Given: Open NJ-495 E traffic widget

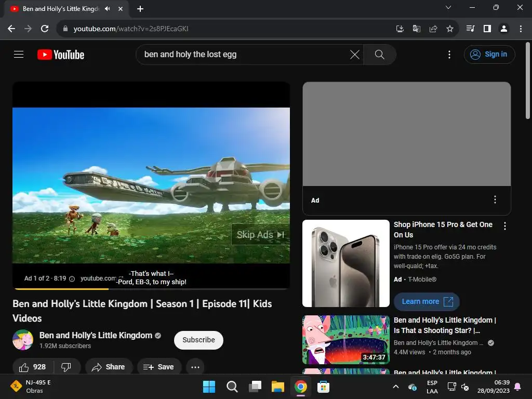Looking at the screenshot, I should [31, 387].
